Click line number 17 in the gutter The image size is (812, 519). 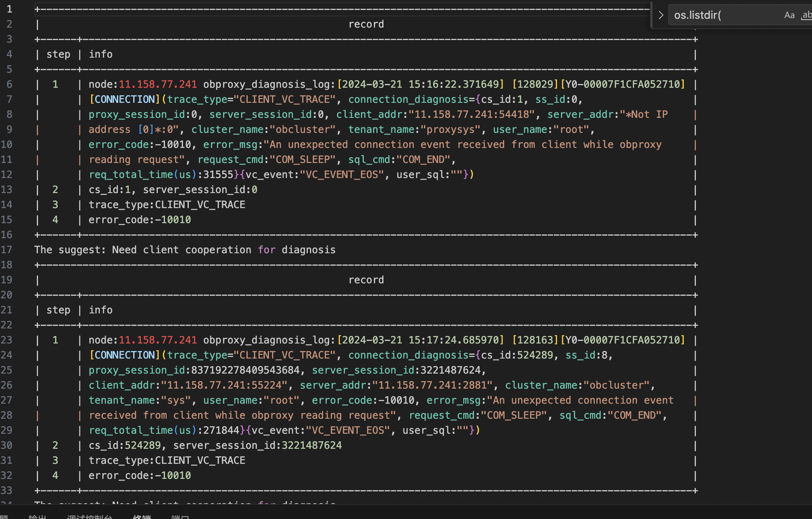tap(6, 250)
